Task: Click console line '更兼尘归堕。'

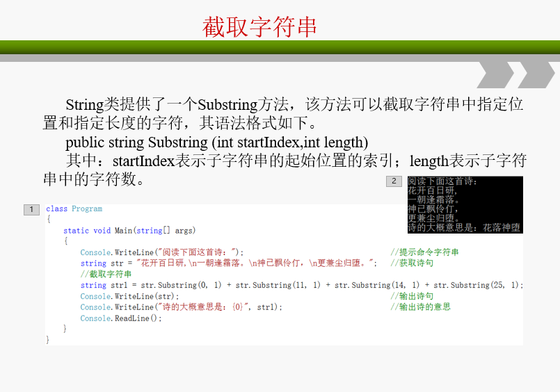Action: tap(433, 218)
